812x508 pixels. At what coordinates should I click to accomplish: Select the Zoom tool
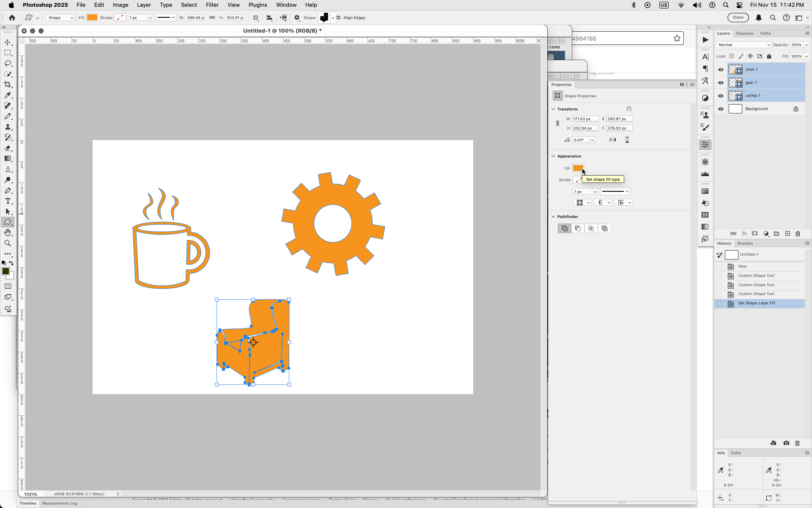coord(8,243)
